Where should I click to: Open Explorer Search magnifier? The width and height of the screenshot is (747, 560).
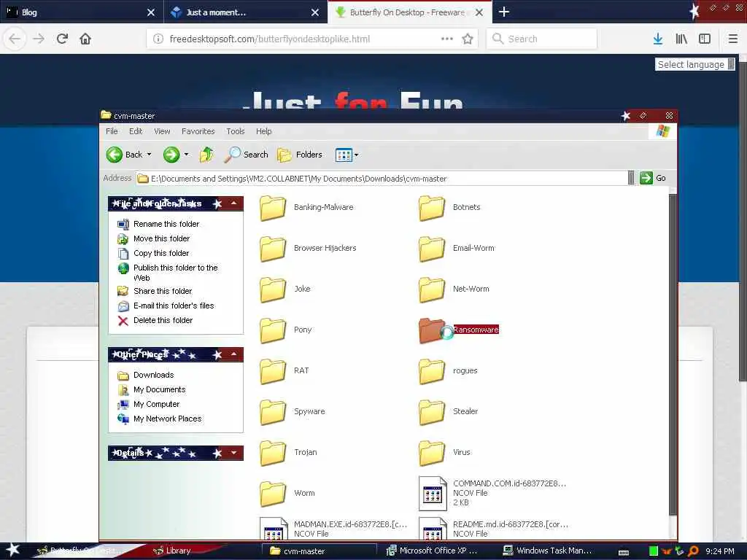coord(247,155)
